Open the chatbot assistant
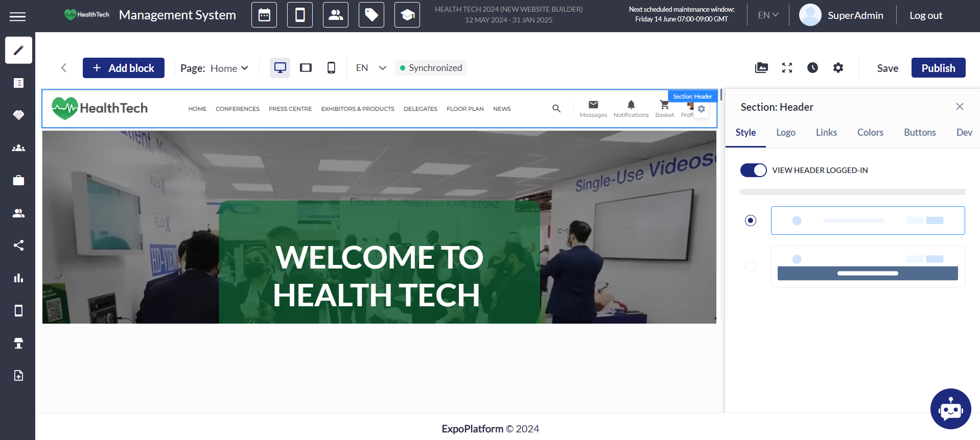980x440 pixels. point(950,409)
